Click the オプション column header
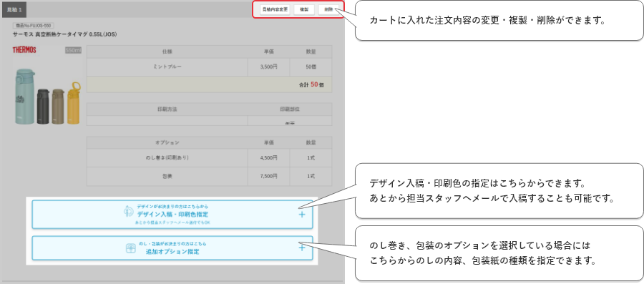 167,143
